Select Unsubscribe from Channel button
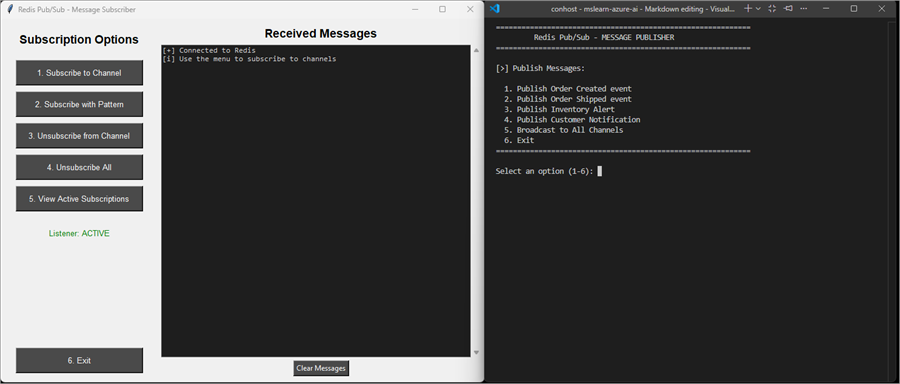 [79, 136]
